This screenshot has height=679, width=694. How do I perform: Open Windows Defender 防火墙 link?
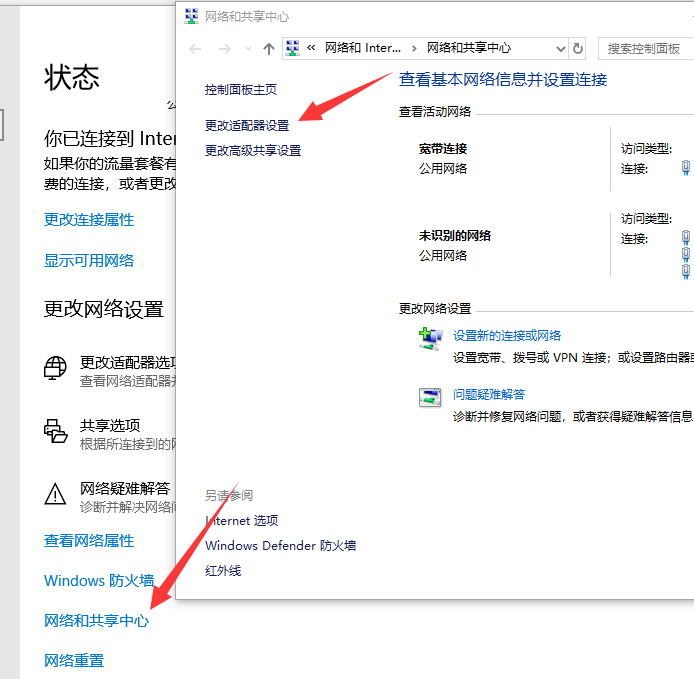(x=280, y=545)
